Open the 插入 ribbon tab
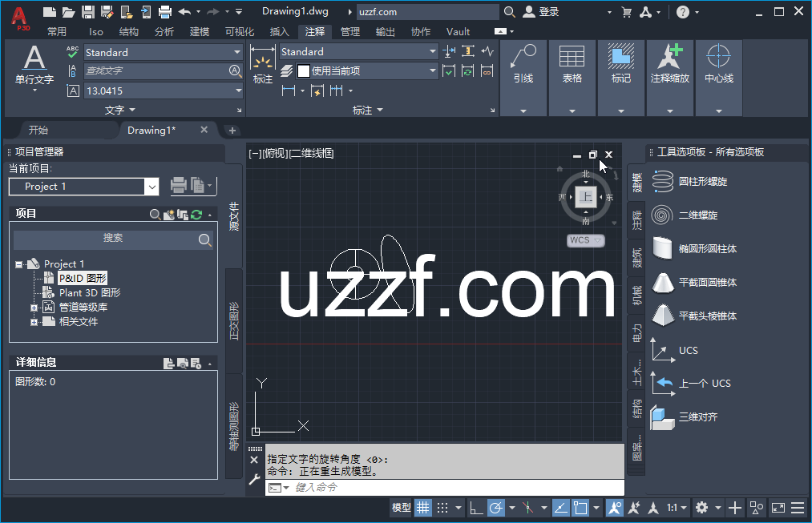This screenshot has height=523, width=812. [x=280, y=32]
